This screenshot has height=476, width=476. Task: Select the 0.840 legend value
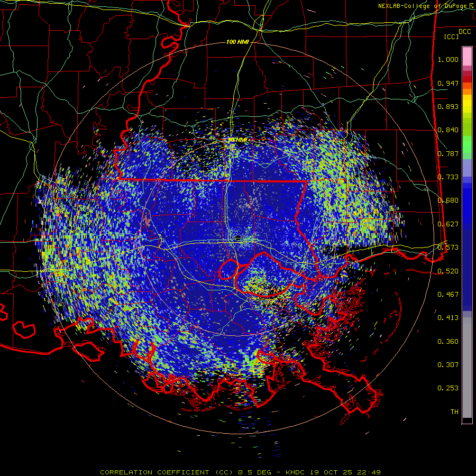click(448, 130)
